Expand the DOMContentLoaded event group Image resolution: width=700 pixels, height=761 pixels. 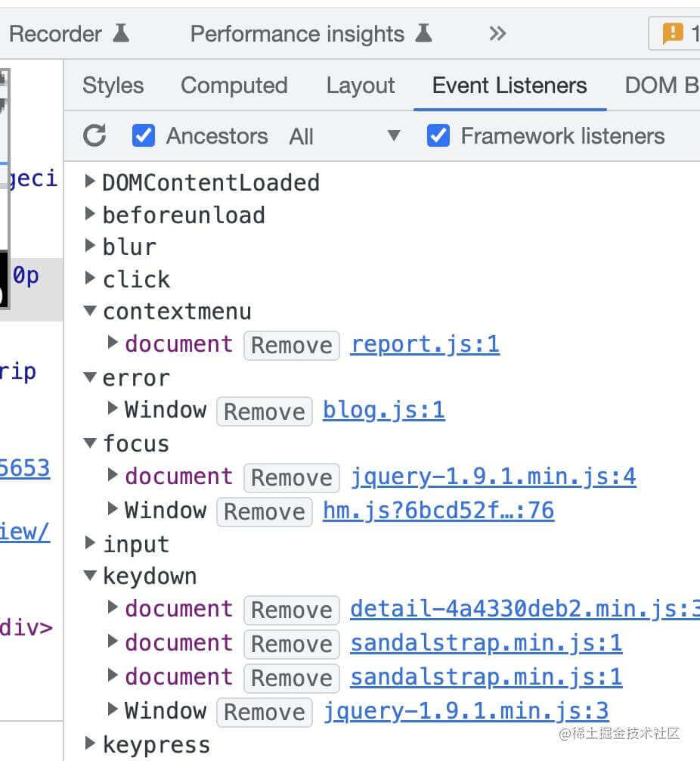91,182
